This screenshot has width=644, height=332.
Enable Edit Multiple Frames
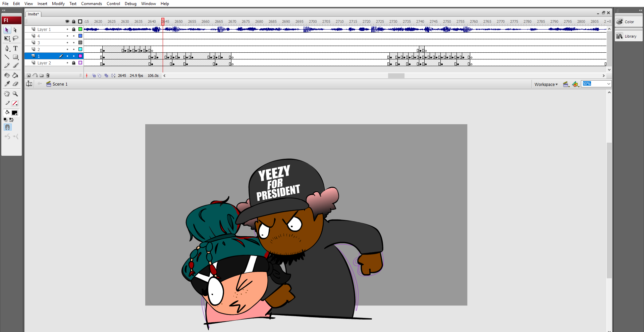[106, 76]
